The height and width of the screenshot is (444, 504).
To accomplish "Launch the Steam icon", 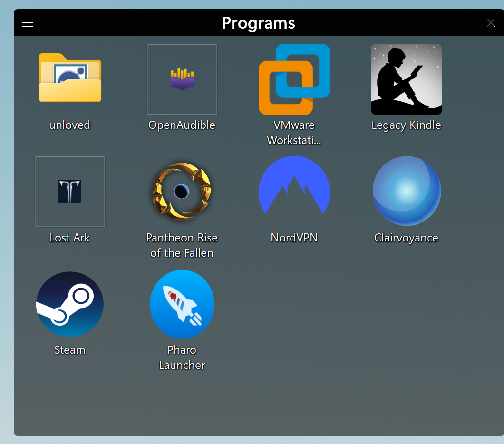I will point(70,304).
